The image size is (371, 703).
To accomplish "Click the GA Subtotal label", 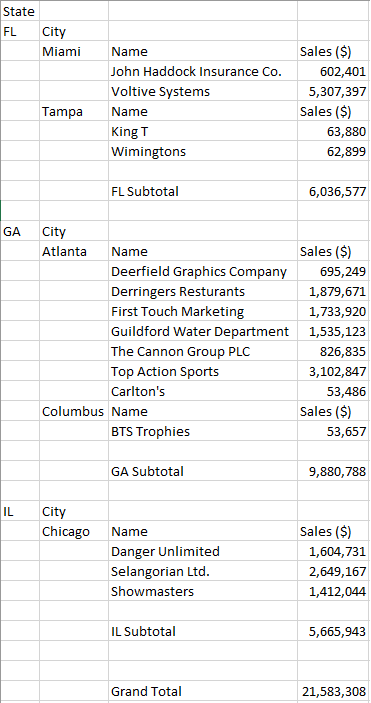I will 203,471.
